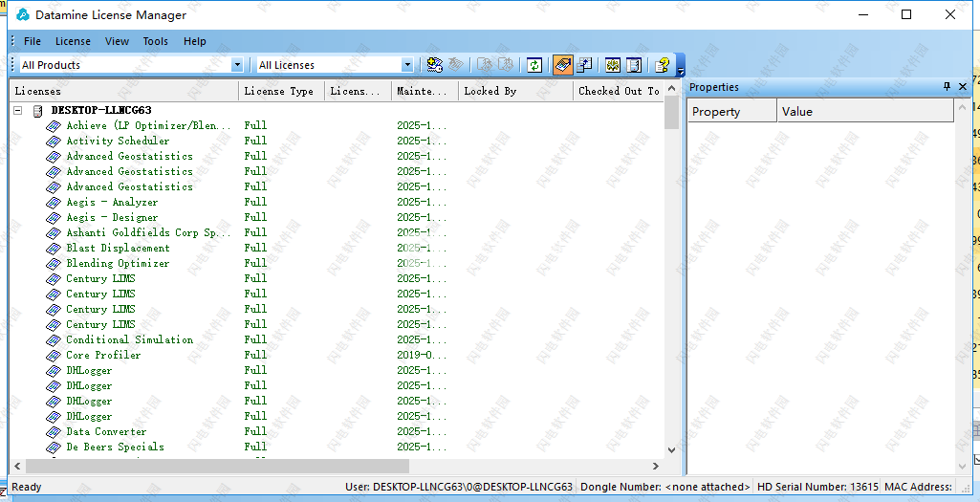
Task: Click the license list vertical scrollbar thumb
Action: point(672,113)
